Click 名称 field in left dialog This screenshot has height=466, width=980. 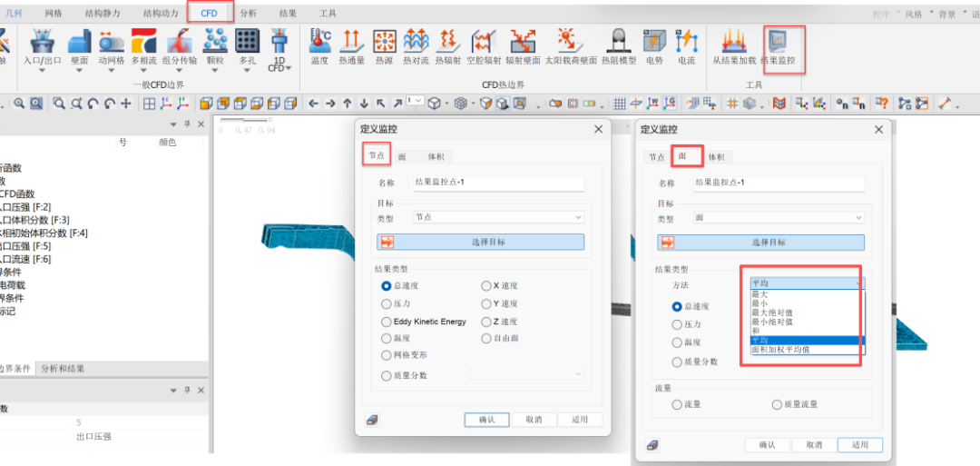pyautogui.click(x=499, y=183)
